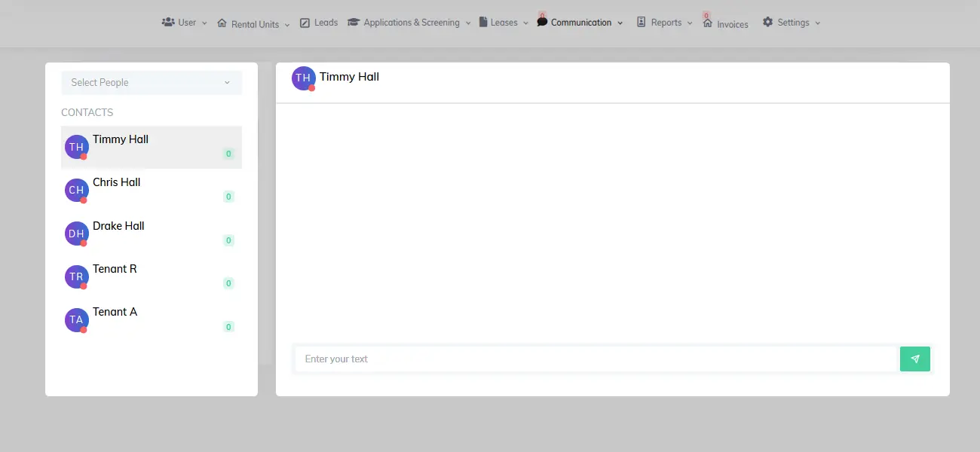The width and height of the screenshot is (980, 452).
Task: Open the Reports menu
Action: 665,23
